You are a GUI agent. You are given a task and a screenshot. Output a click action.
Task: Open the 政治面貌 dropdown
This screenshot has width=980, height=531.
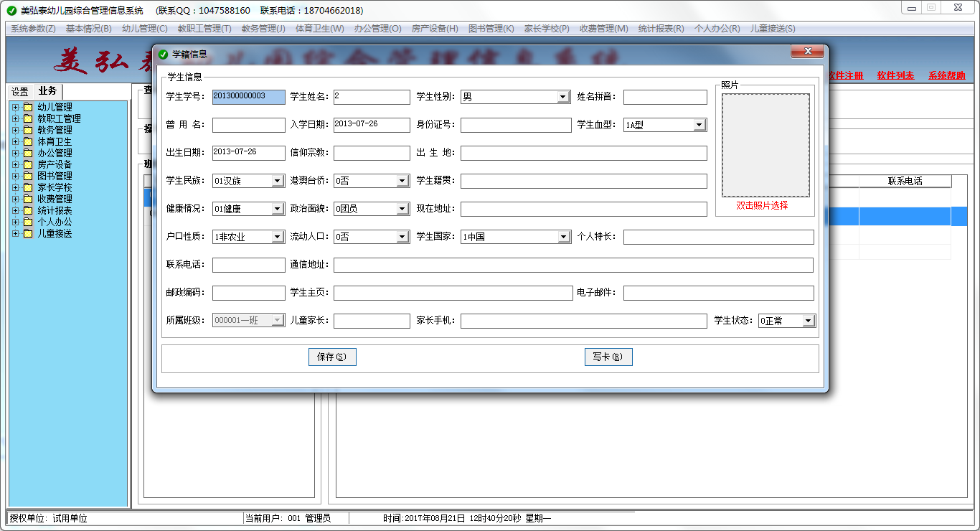coord(402,209)
